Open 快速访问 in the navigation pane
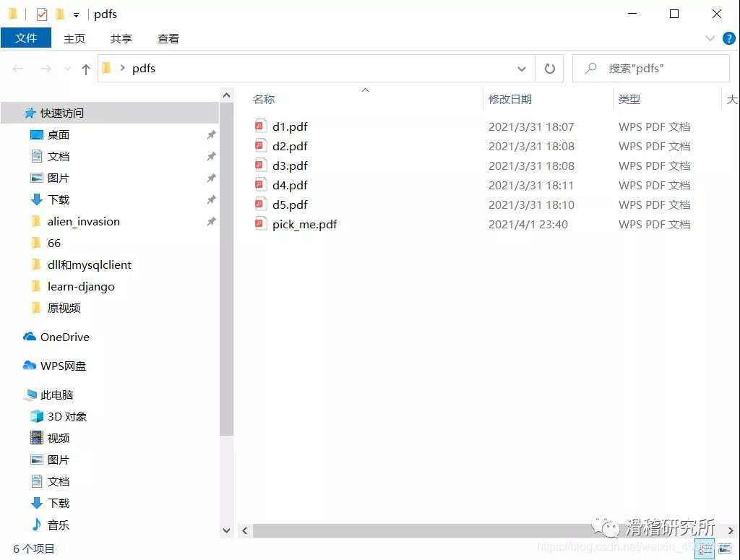 point(62,113)
